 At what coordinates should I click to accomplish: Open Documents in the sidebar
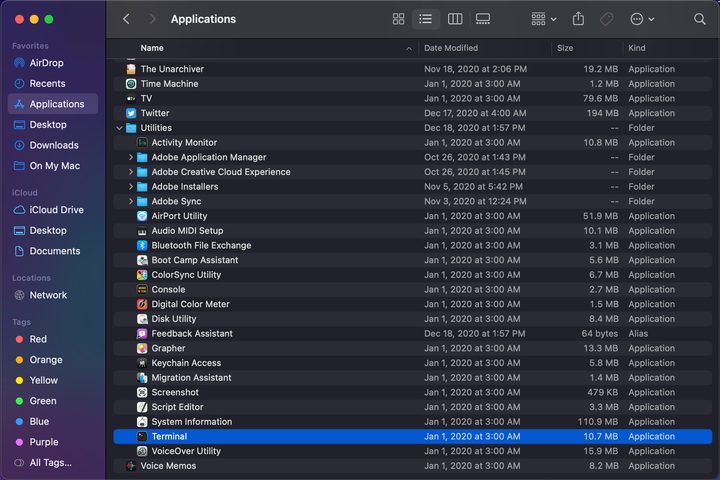53,251
